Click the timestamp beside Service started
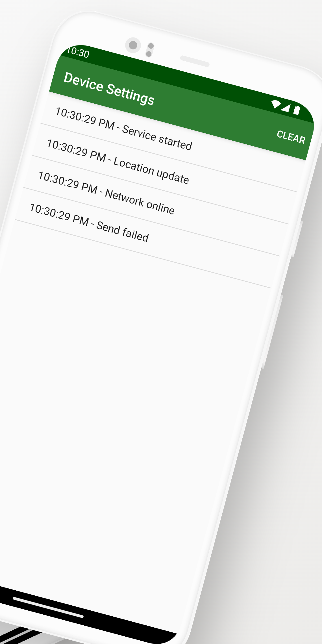This screenshot has height=644, width=322. point(85,118)
